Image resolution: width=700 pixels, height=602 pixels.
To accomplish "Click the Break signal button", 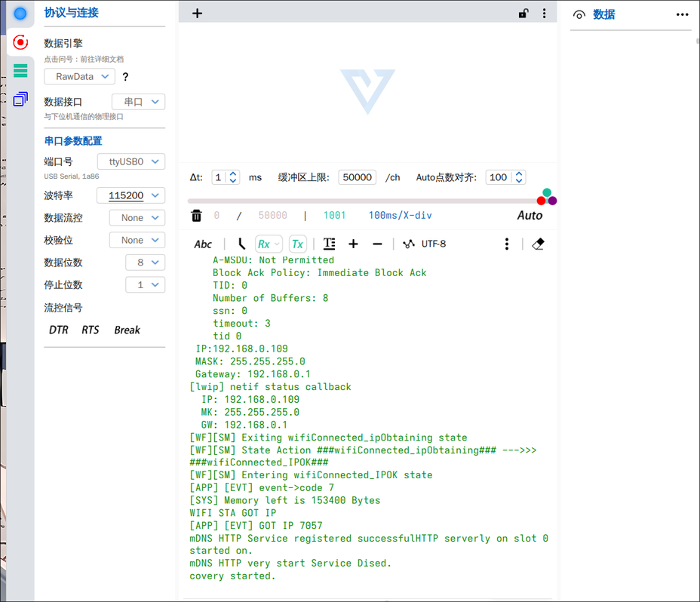I will (x=127, y=330).
